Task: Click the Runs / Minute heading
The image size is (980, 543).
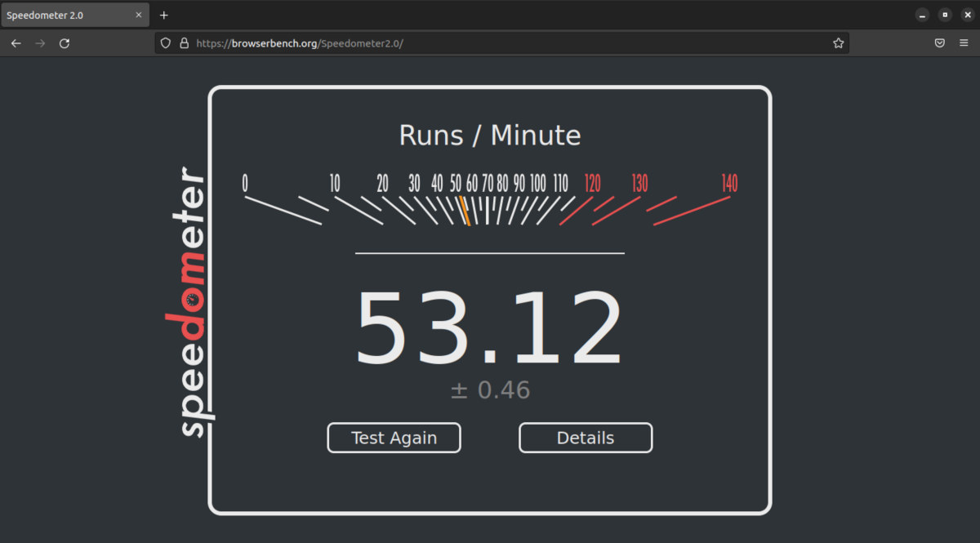Action: [x=490, y=135]
